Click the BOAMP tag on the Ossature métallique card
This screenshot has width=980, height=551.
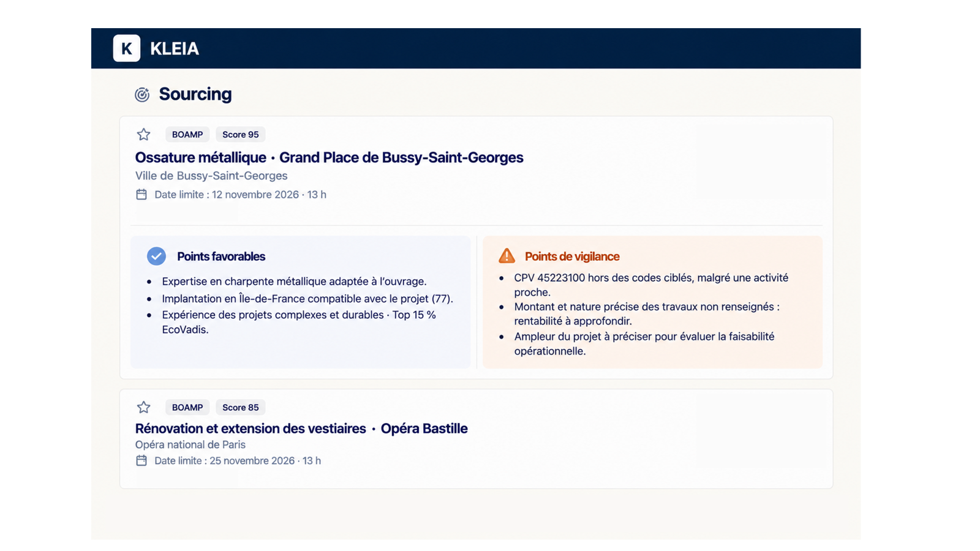click(187, 135)
